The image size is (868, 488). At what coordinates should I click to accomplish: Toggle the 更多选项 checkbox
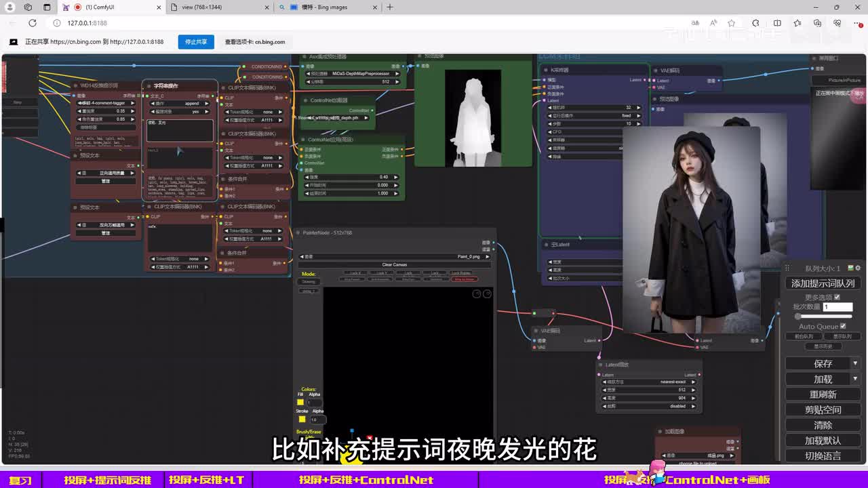[x=837, y=297]
